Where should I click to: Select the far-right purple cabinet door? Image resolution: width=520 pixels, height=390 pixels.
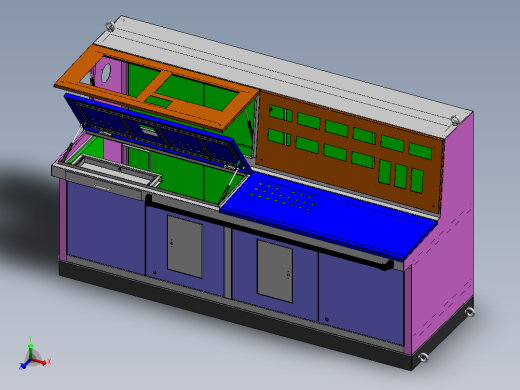(x=361, y=298)
